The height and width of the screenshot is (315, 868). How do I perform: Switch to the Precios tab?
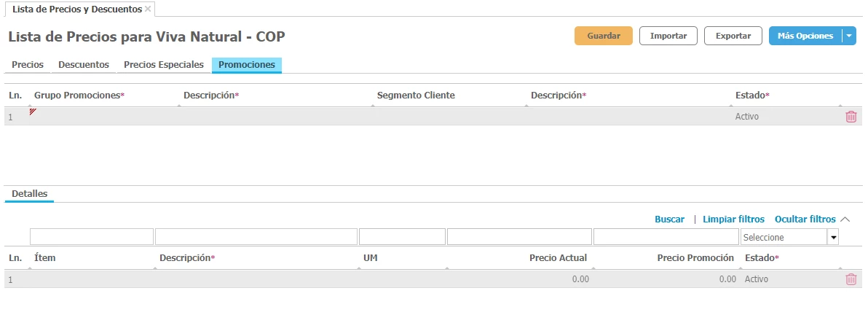[28, 65]
